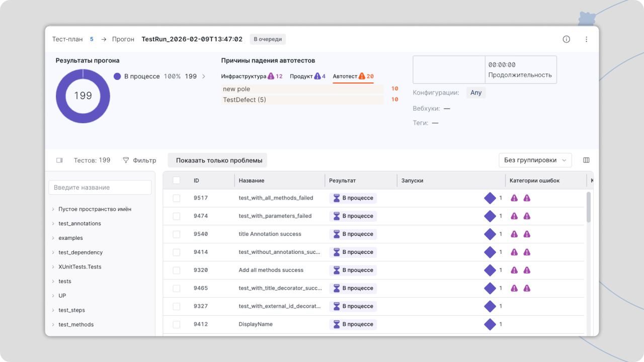Check the select-all checkbox in table header
The image size is (644, 362).
click(x=177, y=180)
